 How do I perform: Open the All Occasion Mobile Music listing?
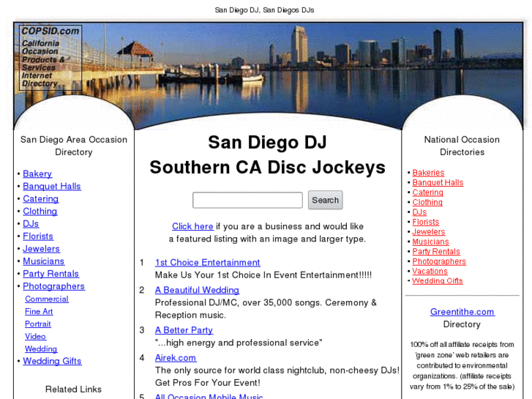click(x=209, y=396)
